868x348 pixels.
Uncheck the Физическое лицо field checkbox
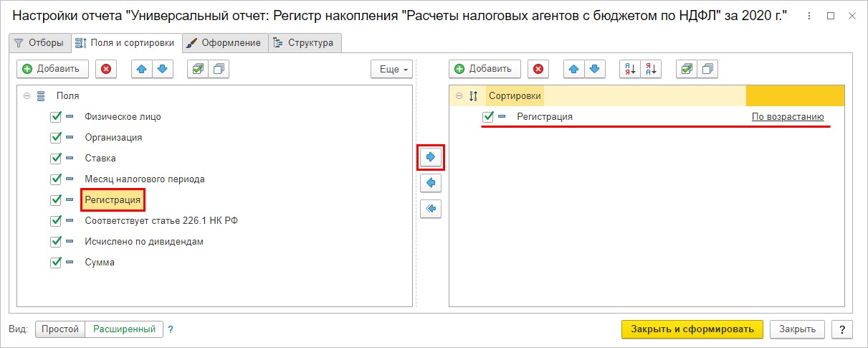click(56, 116)
